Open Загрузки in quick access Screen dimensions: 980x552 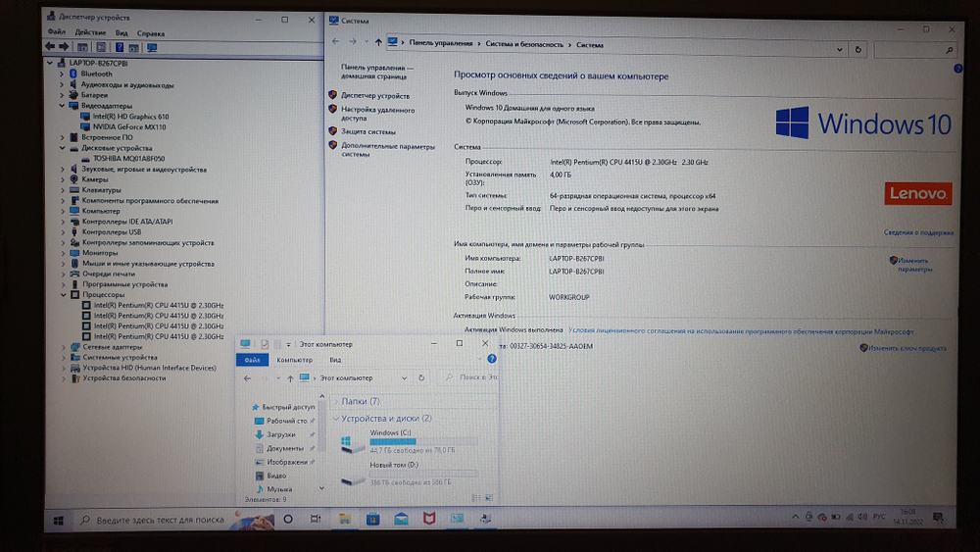click(x=280, y=434)
